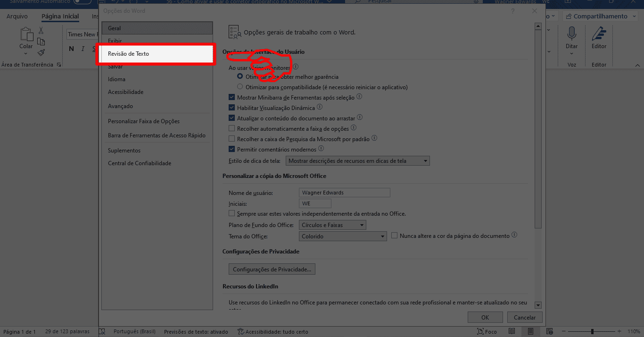Click the Iniciais input field
644x337 pixels.
click(x=315, y=203)
